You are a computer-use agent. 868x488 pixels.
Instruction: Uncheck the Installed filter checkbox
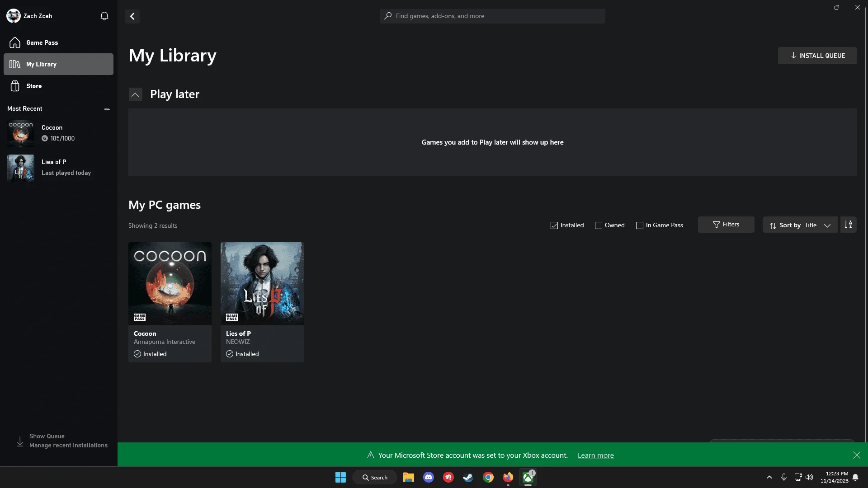pos(554,225)
